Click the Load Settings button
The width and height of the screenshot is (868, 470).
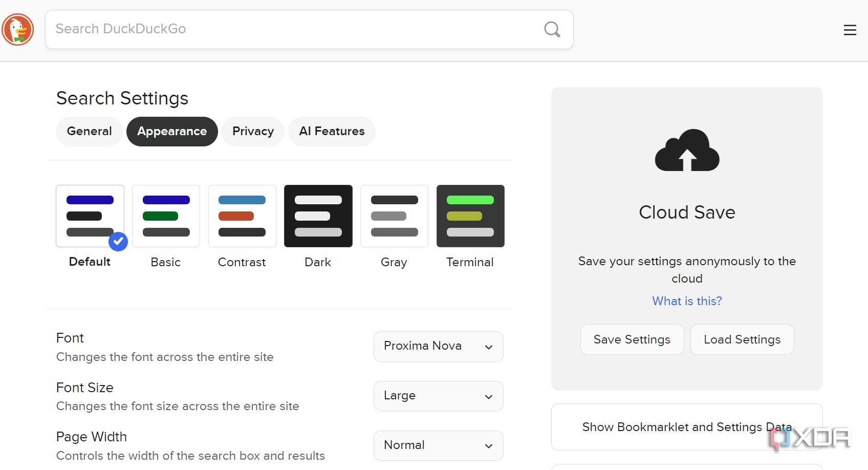click(742, 339)
